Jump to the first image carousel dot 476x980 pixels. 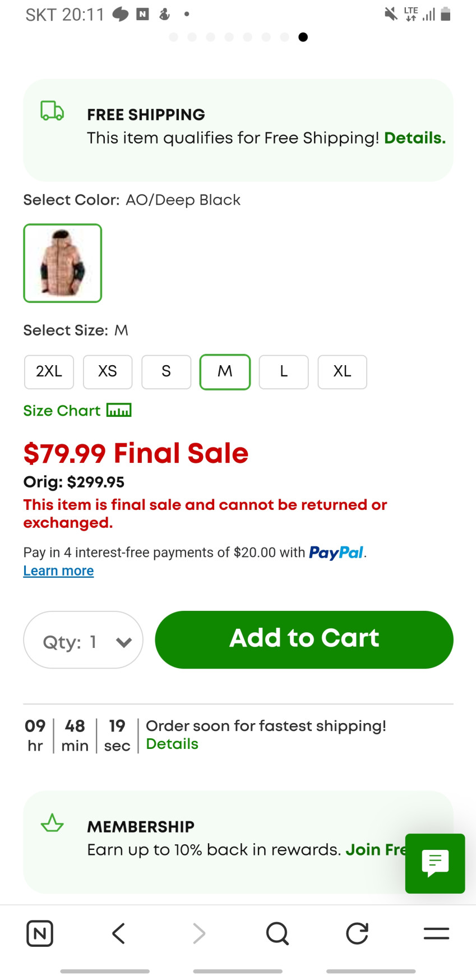(173, 37)
